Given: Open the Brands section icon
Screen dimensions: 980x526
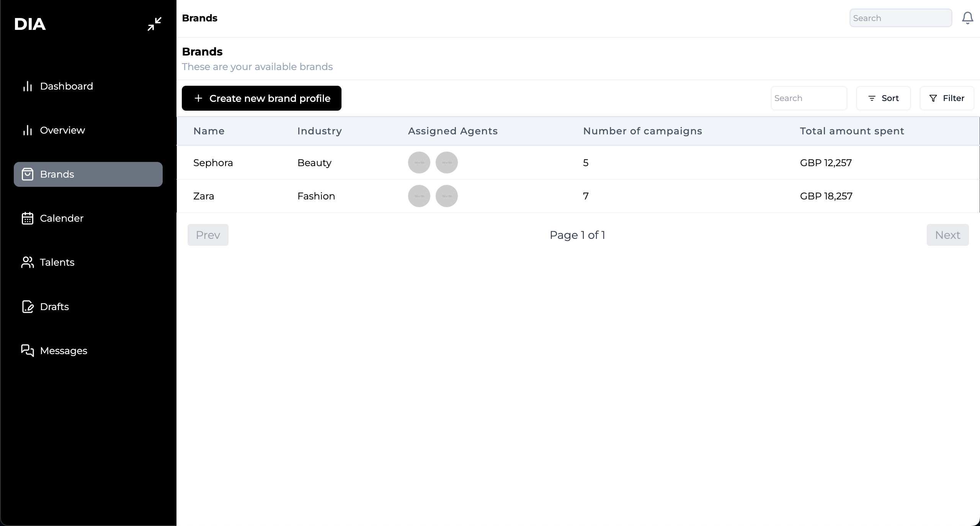Looking at the screenshot, I should [28, 174].
